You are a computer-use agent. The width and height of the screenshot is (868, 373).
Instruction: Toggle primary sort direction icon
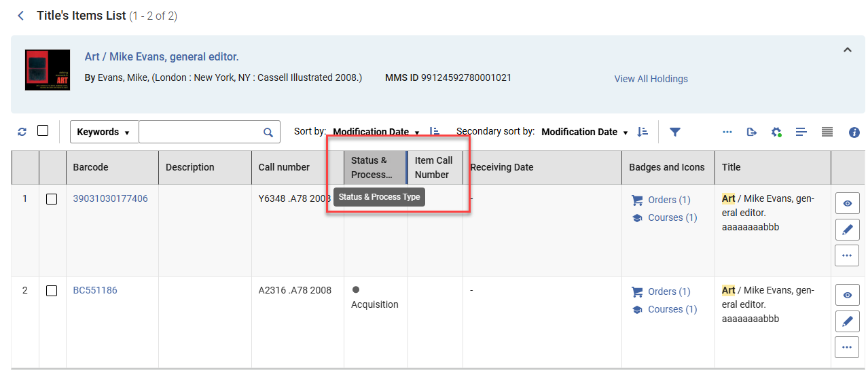434,132
